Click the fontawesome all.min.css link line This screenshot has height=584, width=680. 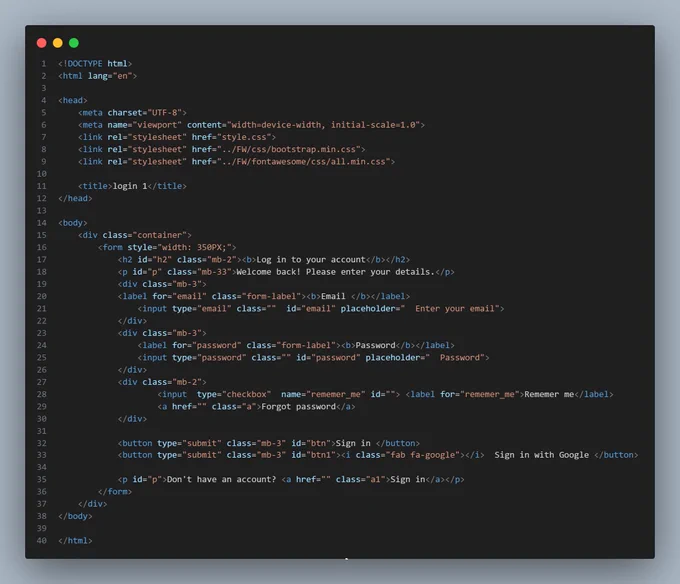coord(236,161)
